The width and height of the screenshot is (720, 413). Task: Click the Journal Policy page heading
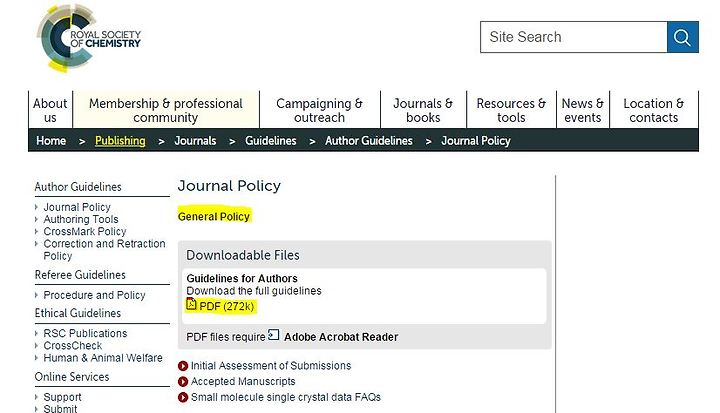click(x=229, y=186)
